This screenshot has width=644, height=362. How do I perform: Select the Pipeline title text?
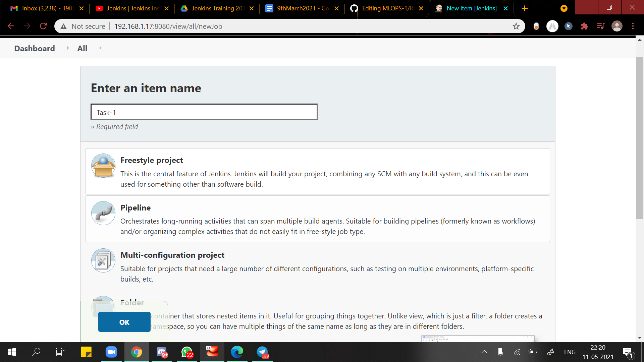point(136,208)
